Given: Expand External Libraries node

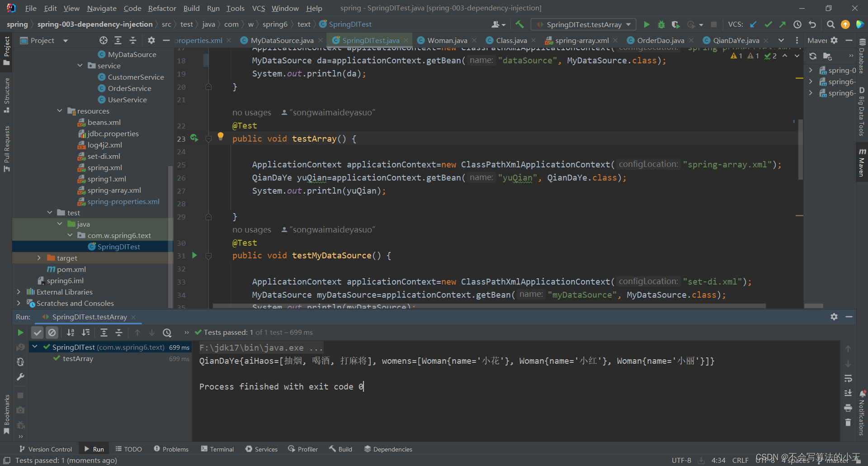Looking at the screenshot, I should pos(19,292).
